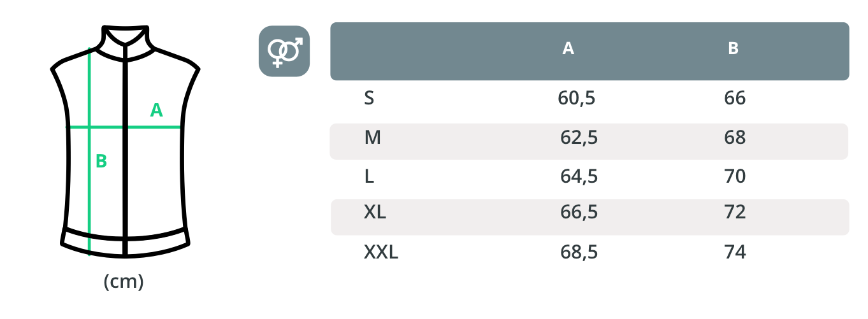This screenshot has height=319, width=868.
Task: Click the (cm) unit label below vest
Action: pos(124,282)
